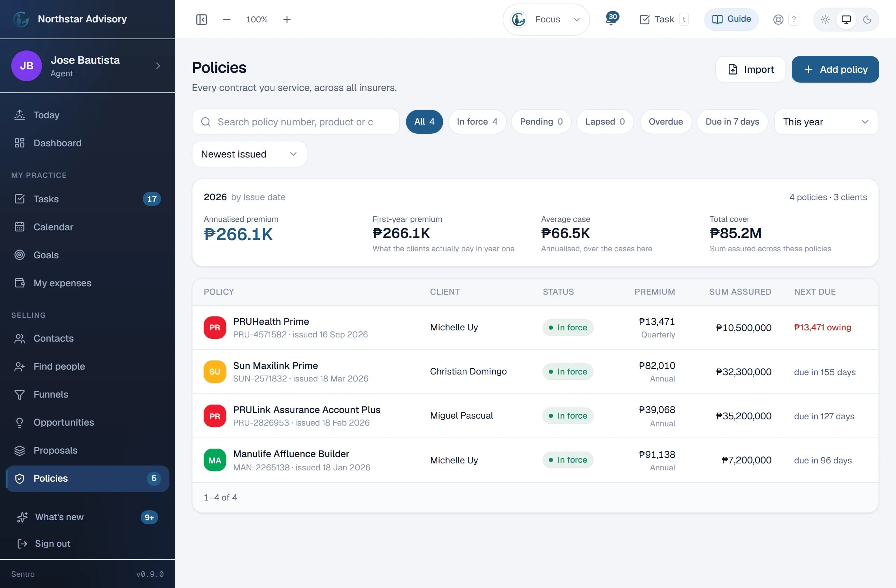The width and height of the screenshot is (896, 588).
Task: Open My expenses from sidebar
Action: coord(87,283)
